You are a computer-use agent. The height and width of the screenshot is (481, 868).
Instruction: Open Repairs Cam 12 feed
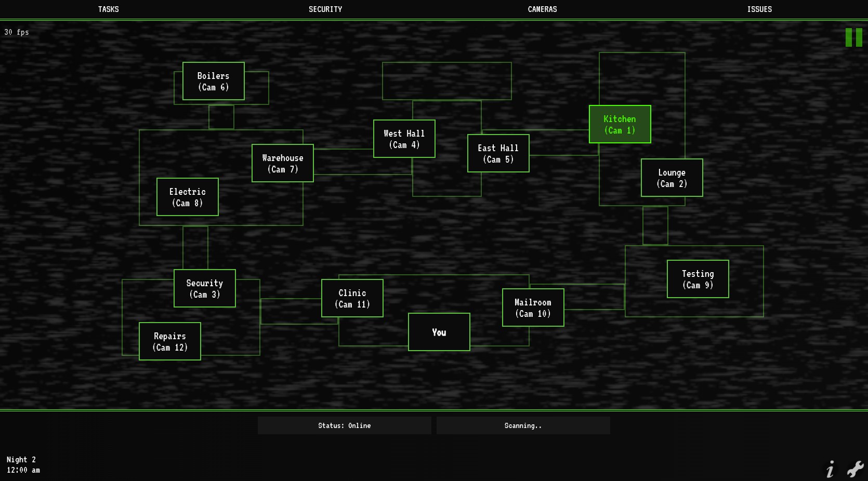pos(169,341)
